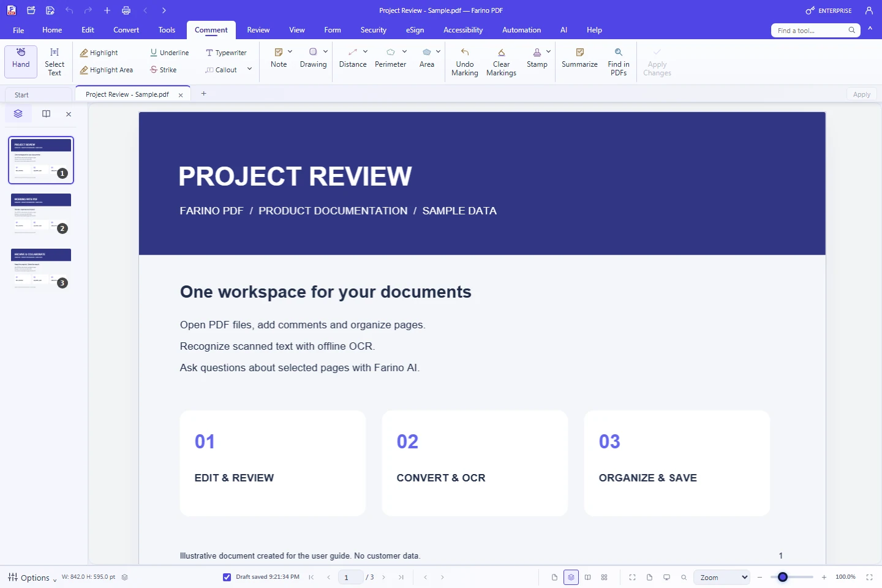This screenshot has width=882, height=588.
Task: Expand the Perimeter dropdown arrow
Action: tap(404, 51)
